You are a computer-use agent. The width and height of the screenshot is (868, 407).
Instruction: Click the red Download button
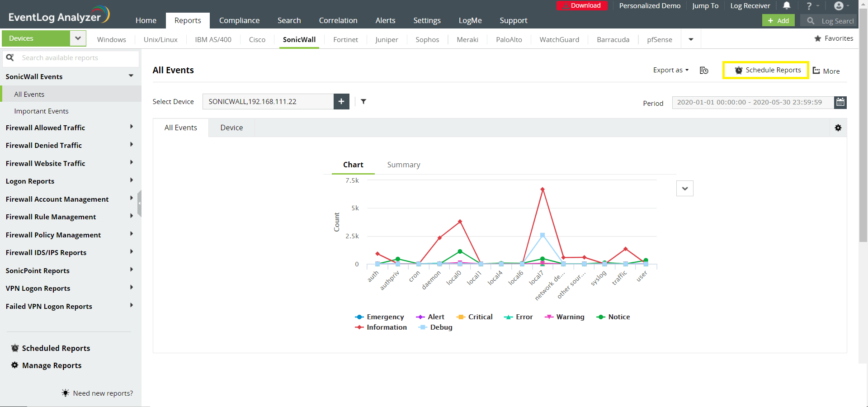click(581, 5)
